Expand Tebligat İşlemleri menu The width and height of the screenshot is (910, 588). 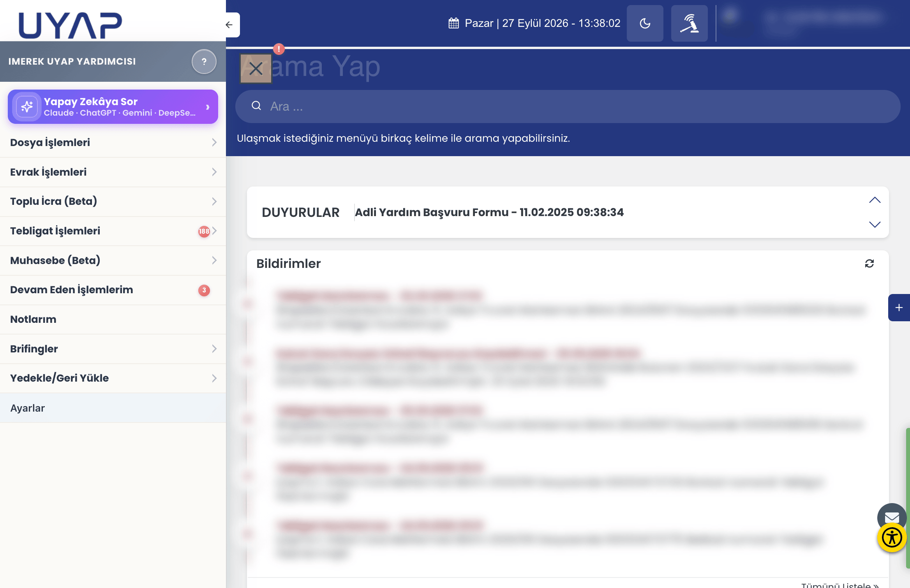[x=113, y=231]
